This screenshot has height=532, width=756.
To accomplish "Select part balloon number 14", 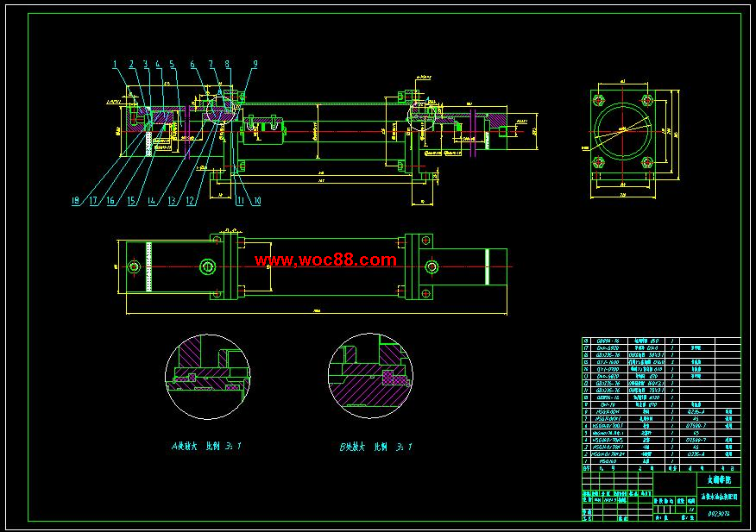I will pos(152,201).
